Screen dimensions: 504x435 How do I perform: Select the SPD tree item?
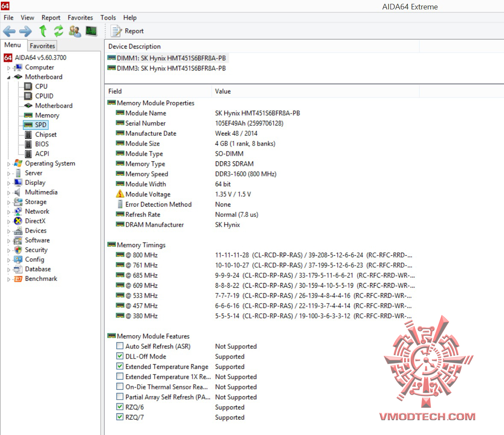[36, 125]
